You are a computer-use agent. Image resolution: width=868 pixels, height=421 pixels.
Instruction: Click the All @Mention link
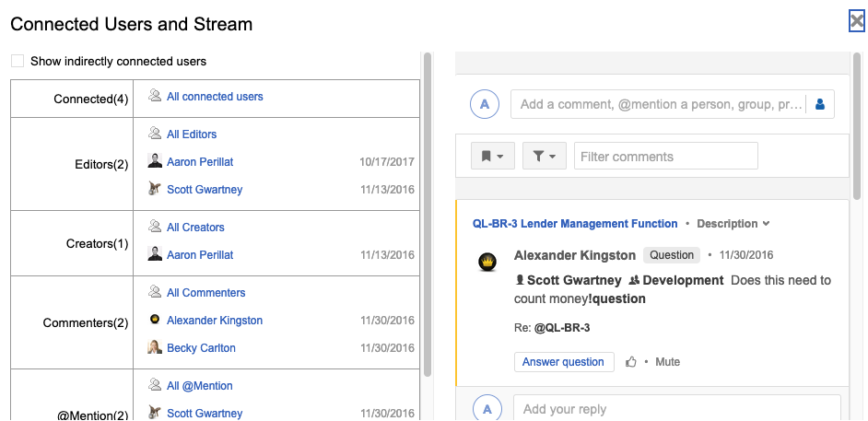pos(200,386)
